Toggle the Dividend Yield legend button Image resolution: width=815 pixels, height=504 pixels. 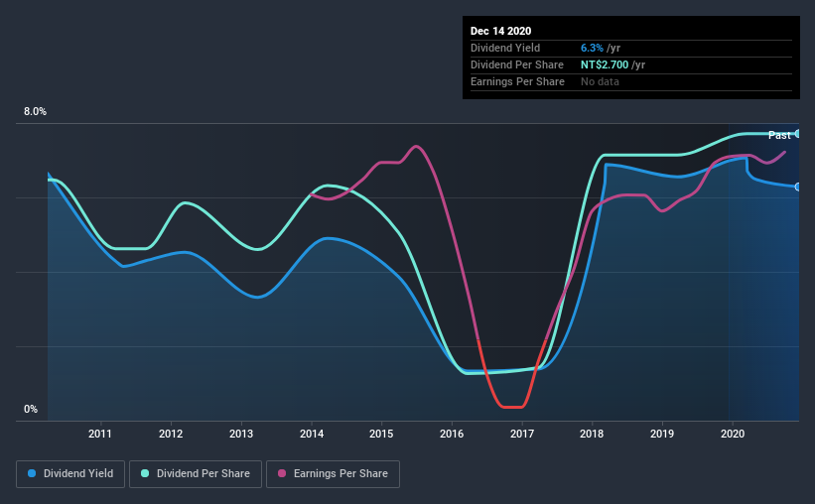(x=70, y=474)
